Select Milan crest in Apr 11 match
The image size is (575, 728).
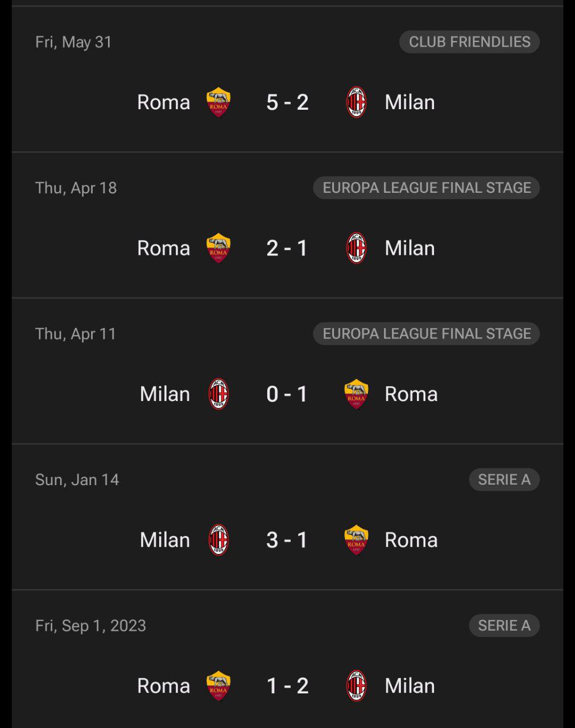click(218, 394)
